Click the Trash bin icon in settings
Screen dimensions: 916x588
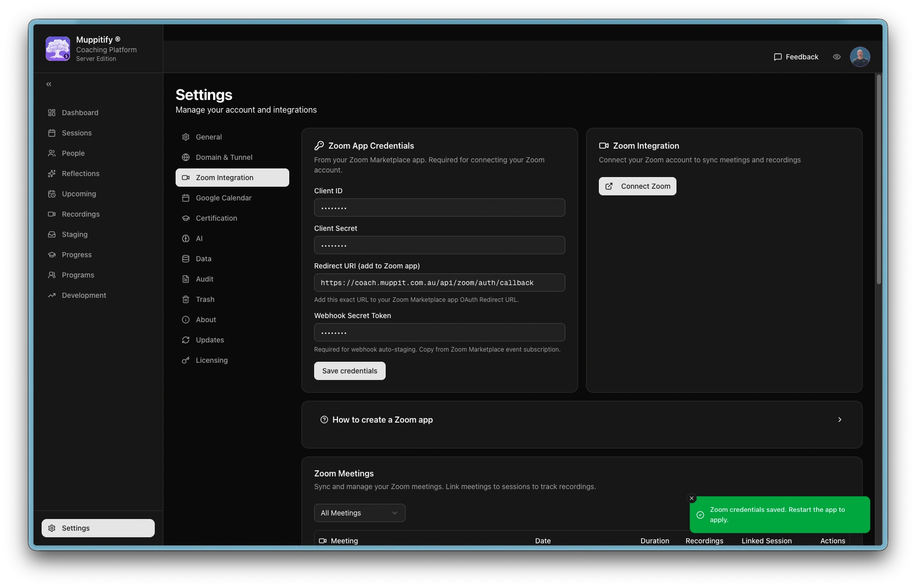[186, 299]
